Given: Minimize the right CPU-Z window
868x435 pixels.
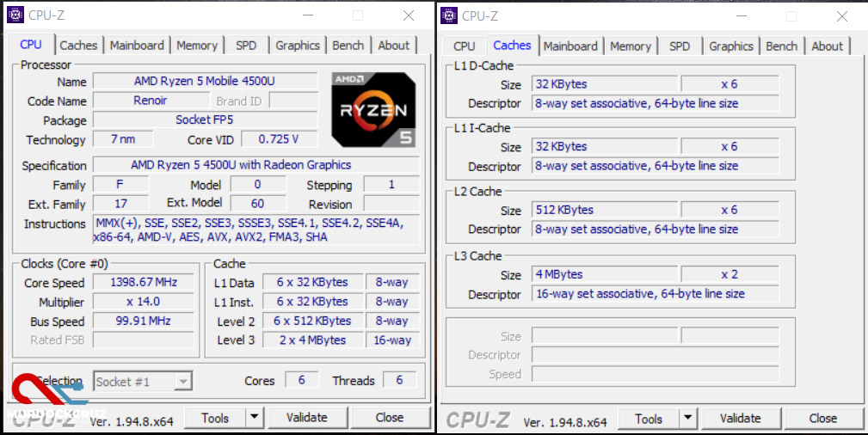Looking at the screenshot, I should pyautogui.click(x=742, y=16).
